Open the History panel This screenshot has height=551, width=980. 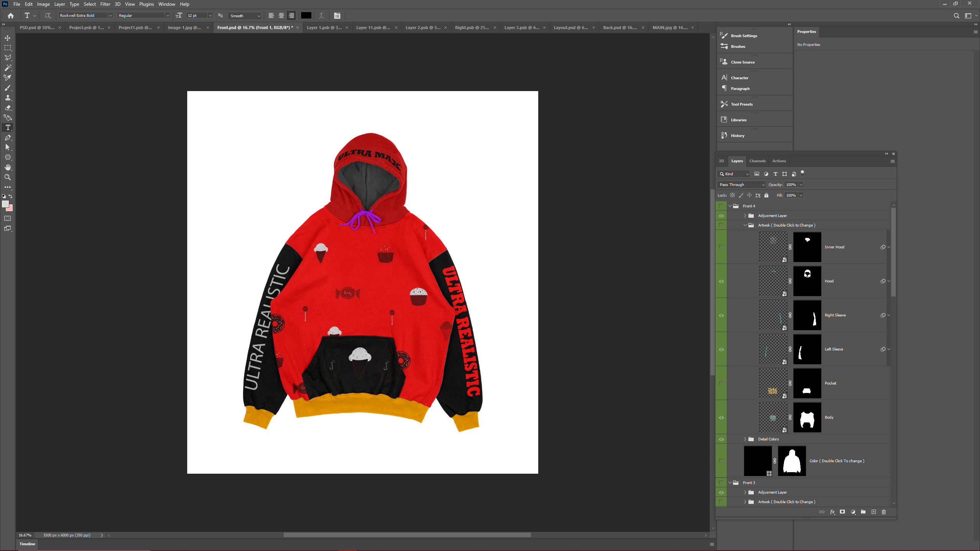[737, 135]
